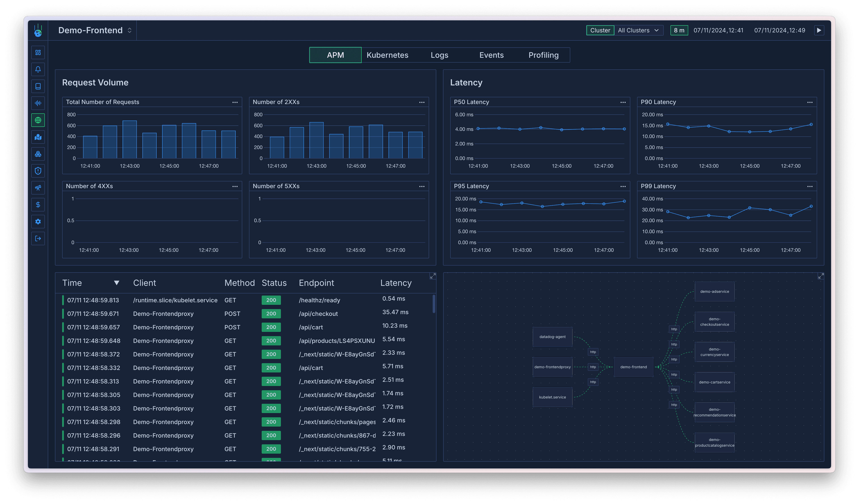Click the map pin icon in sidebar
Viewport: 859px width, 504px height.
[38, 137]
